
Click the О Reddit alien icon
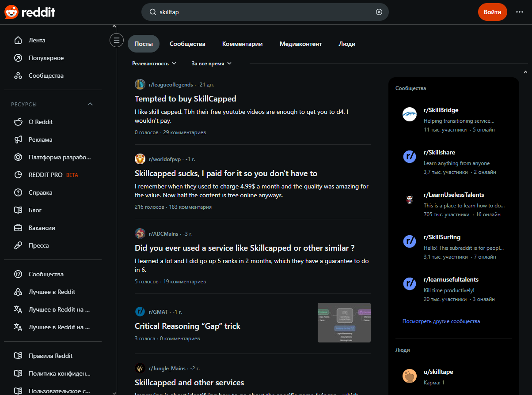pos(18,122)
